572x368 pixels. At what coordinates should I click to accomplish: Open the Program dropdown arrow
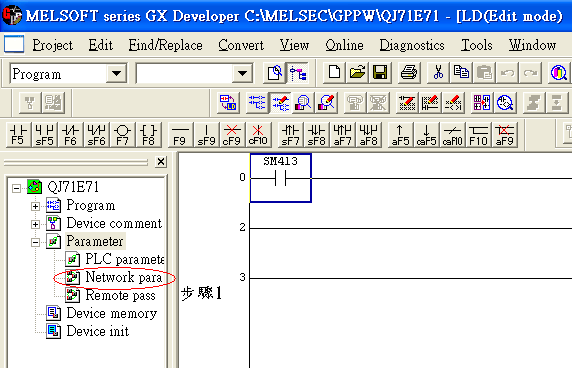click(116, 73)
